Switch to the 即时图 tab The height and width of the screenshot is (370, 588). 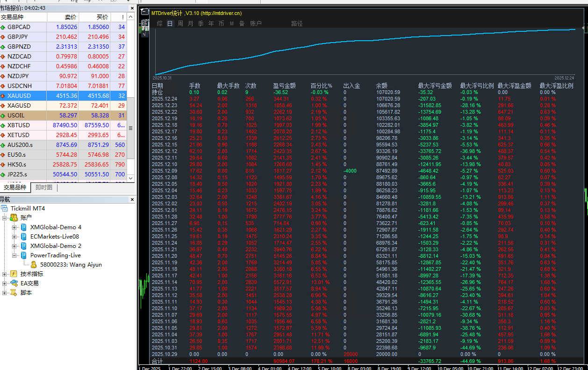44,188
